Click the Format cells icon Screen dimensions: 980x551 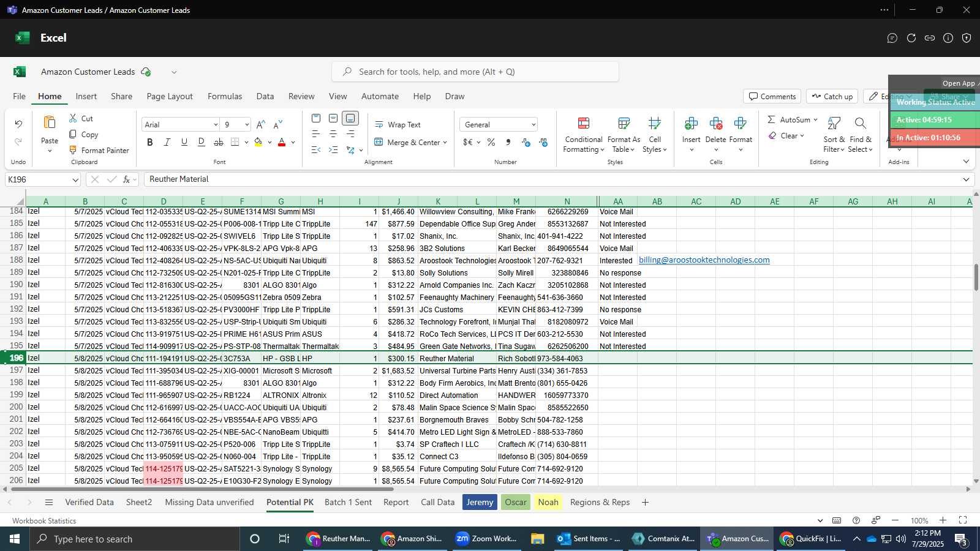(x=740, y=124)
